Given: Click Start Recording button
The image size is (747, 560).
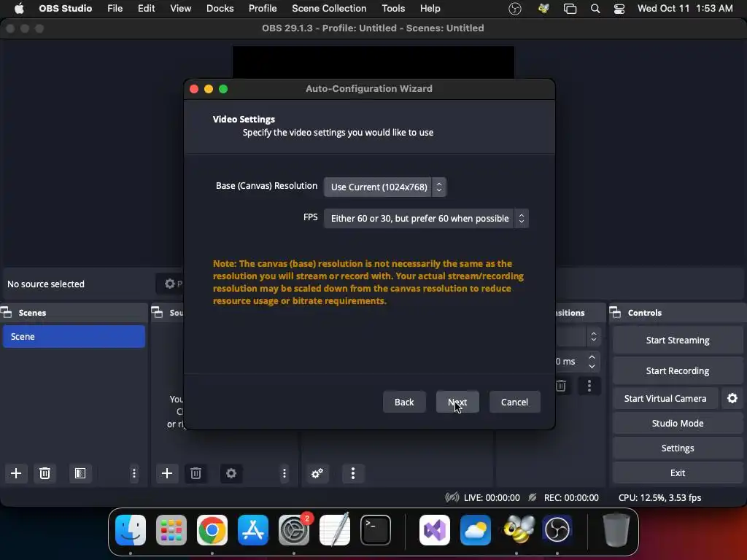Looking at the screenshot, I should 678,370.
